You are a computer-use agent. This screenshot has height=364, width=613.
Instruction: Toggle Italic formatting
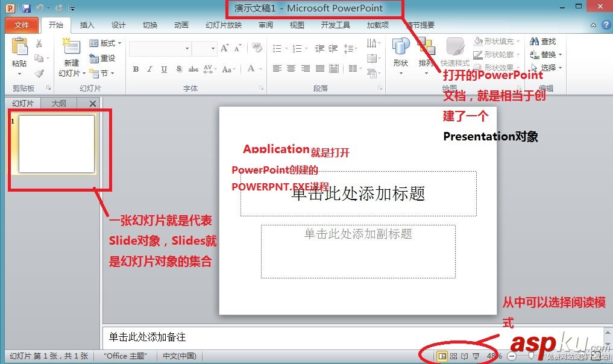(x=149, y=69)
